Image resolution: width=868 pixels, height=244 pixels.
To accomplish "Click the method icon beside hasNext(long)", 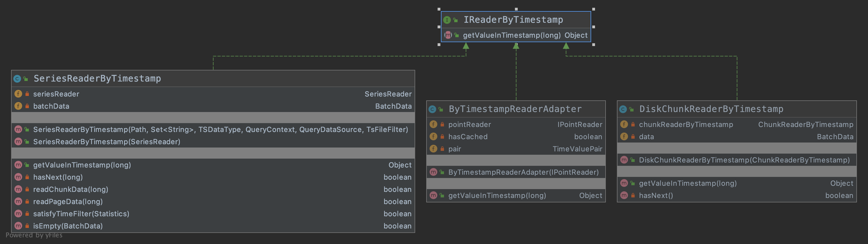I will tap(18, 177).
